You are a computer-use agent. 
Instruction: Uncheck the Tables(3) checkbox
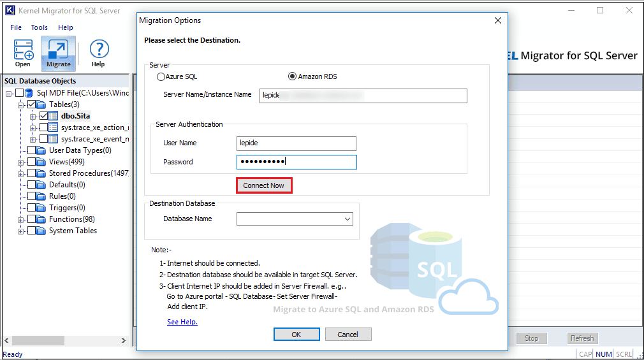31,104
